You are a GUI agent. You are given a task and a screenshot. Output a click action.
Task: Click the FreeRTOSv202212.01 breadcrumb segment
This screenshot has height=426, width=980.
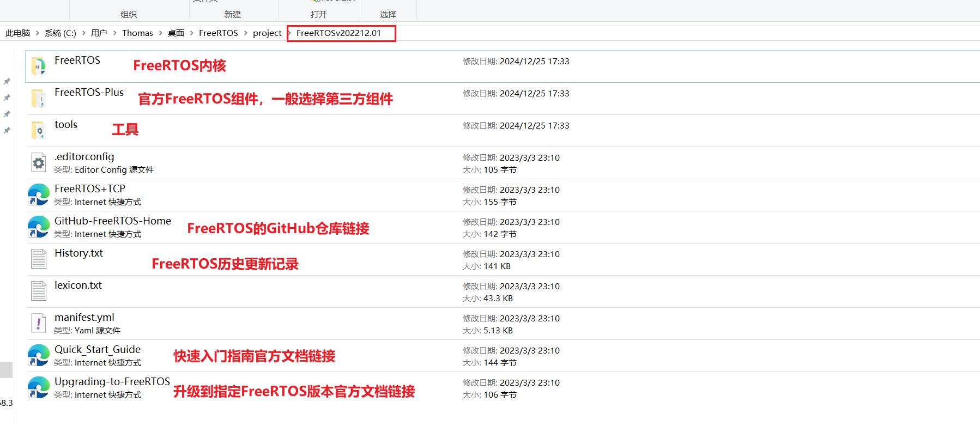tap(338, 33)
